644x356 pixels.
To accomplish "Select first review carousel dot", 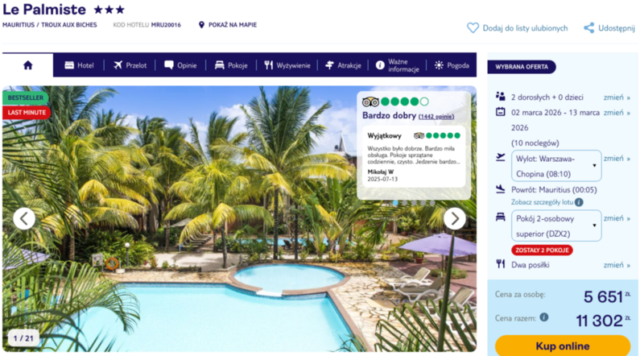I will (395, 203).
